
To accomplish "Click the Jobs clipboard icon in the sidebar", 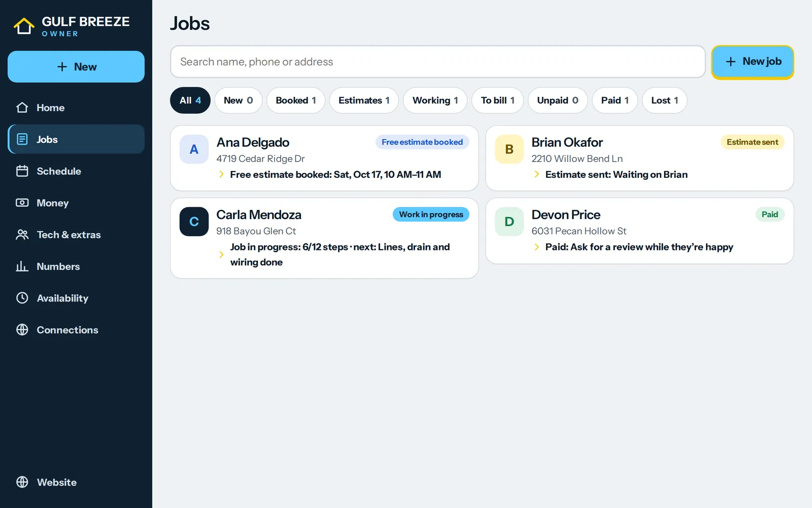I will point(22,139).
